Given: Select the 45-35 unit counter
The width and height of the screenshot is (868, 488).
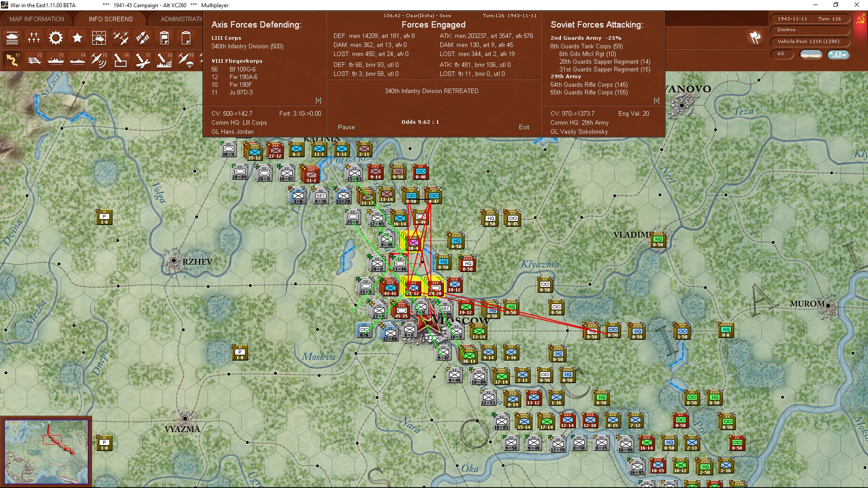Looking at the screenshot, I should pyautogui.click(x=401, y=310).
